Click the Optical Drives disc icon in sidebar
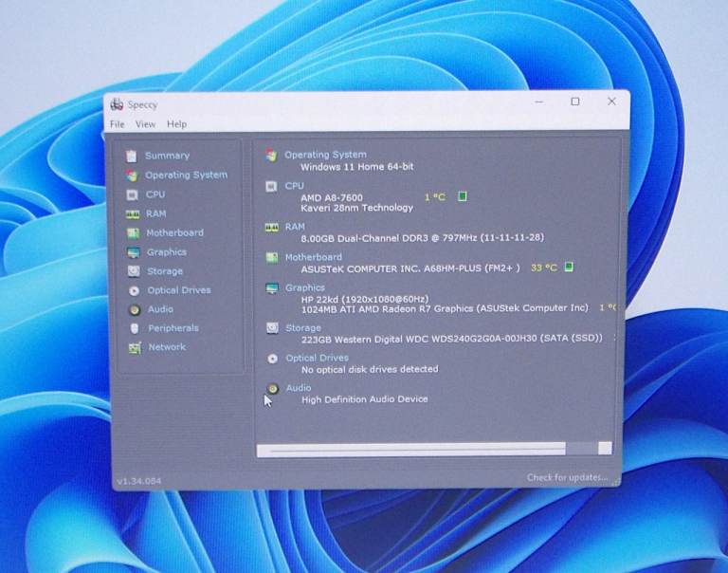This screenshot has width=728, height=573. pos(135,291)
